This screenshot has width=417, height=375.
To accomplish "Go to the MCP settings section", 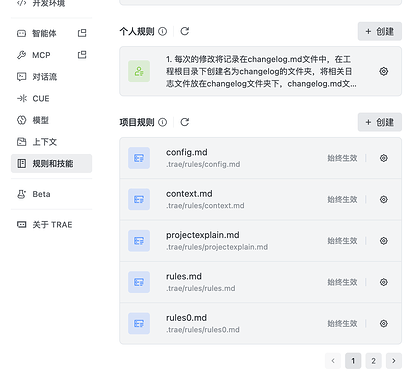I will (51, 55).
